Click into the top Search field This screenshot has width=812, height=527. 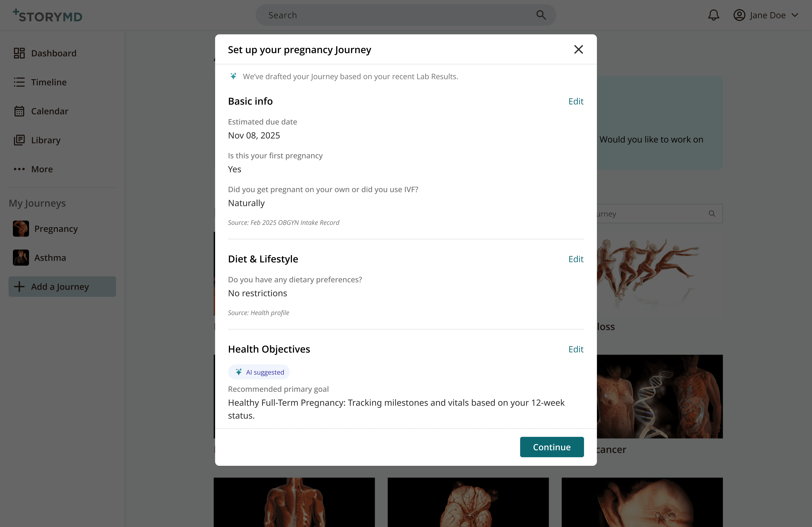[392, 15]
